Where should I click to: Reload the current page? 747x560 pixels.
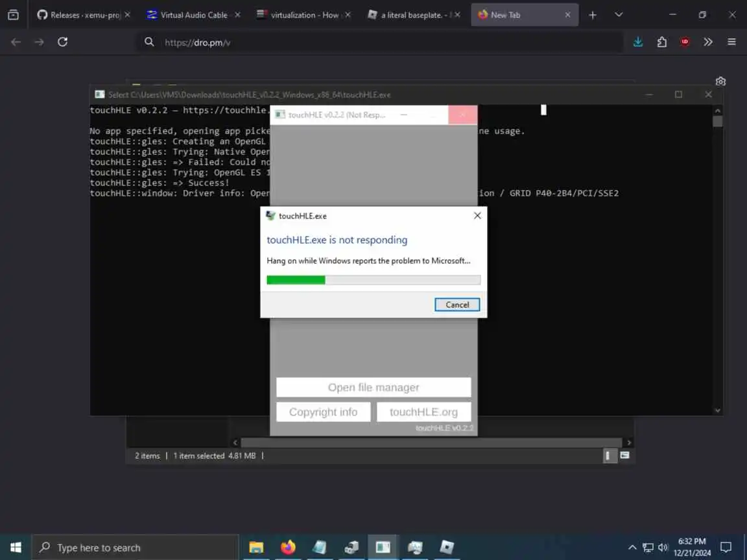(x=62, y=42)
